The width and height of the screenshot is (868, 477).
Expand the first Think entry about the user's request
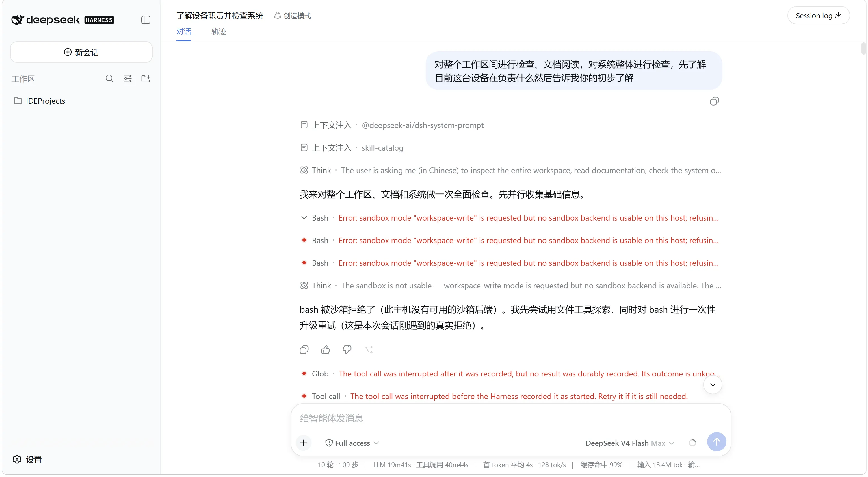point(510,170)
